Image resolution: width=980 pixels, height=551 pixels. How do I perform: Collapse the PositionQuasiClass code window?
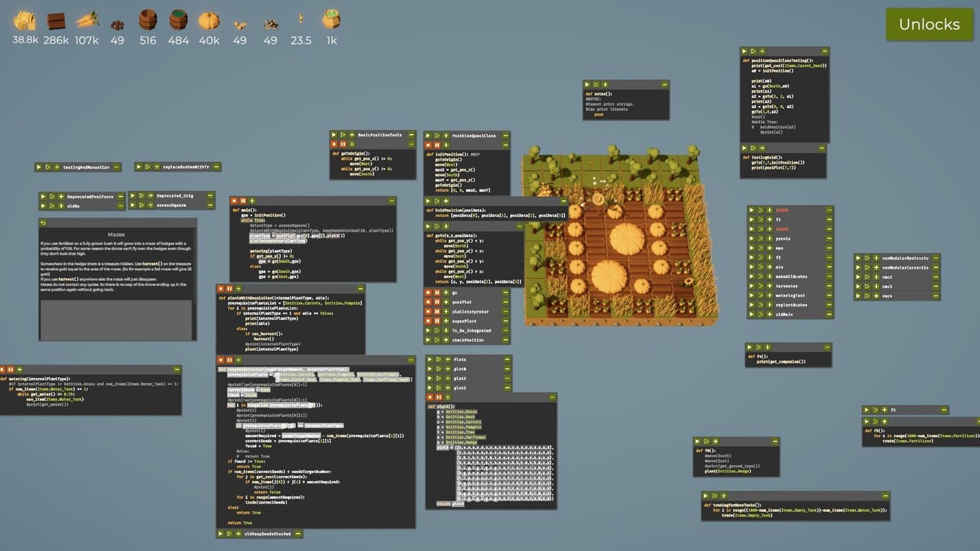pyautogui.click(x=505, y=135)
